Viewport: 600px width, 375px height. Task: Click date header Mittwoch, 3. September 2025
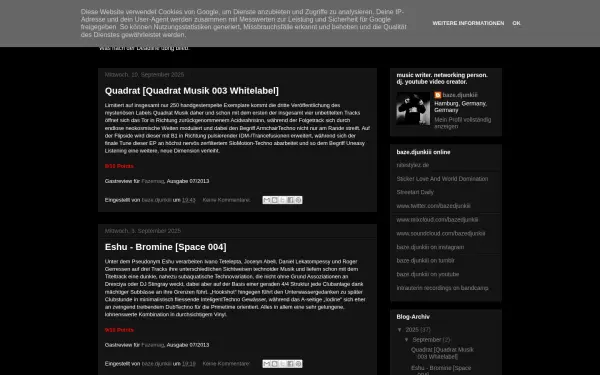pos(143,231)
